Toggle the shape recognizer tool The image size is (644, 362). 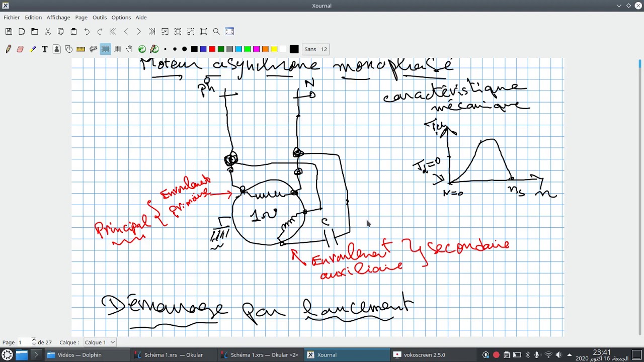point(69,49)
